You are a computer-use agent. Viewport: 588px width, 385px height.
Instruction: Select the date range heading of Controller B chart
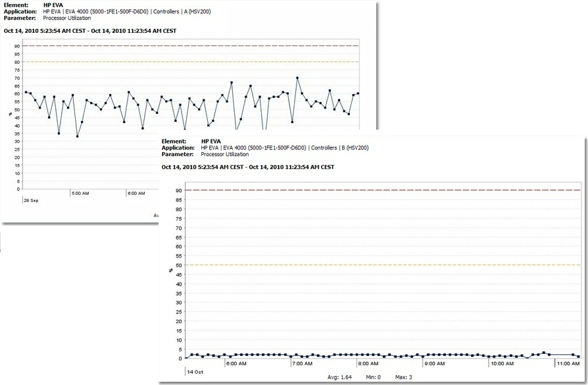(247, 167)
